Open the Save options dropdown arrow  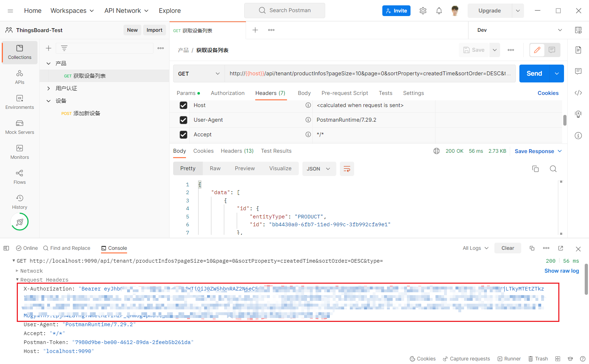pos(495,50)
